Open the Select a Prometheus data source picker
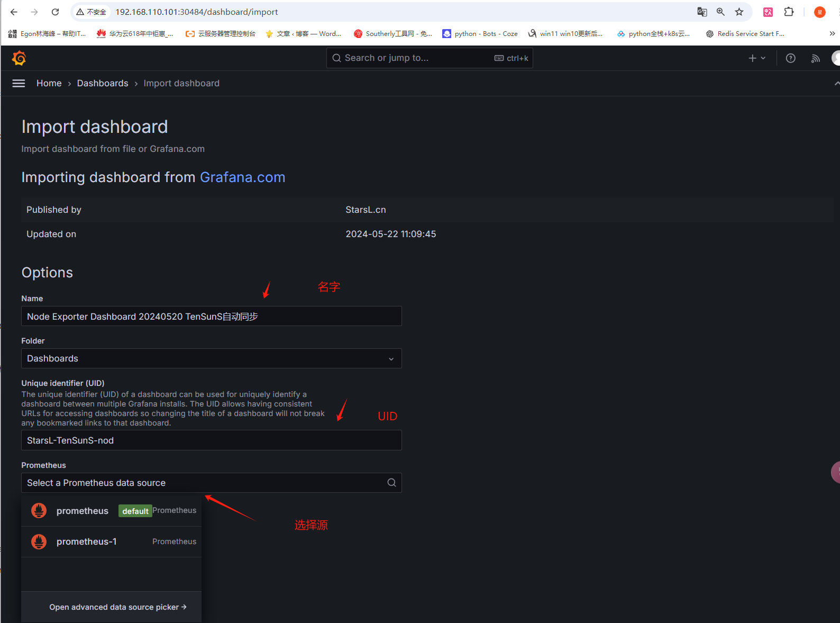This screenshot has height=623, width=840. click(212, 483)
